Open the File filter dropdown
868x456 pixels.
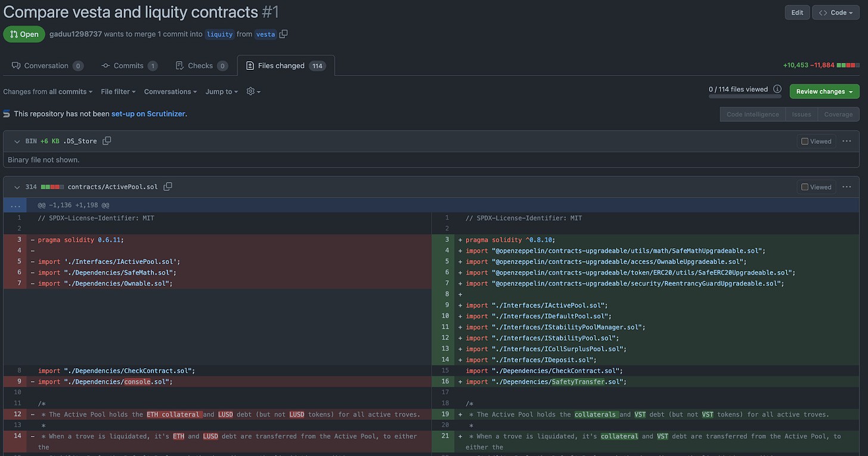(118, 91)
